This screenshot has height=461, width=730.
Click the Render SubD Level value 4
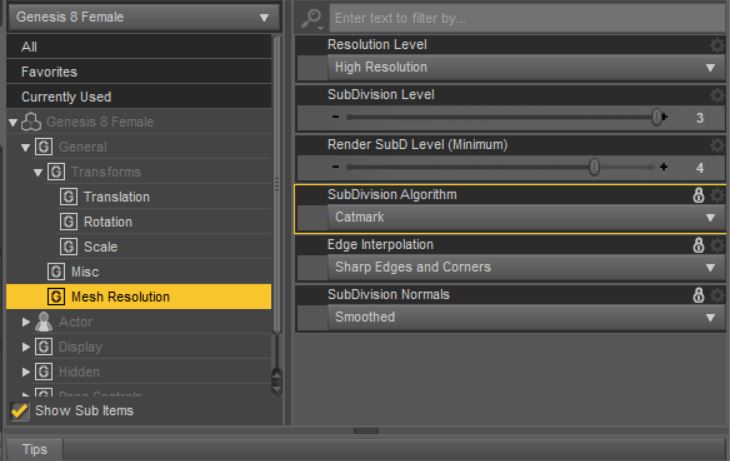[700, 168]
